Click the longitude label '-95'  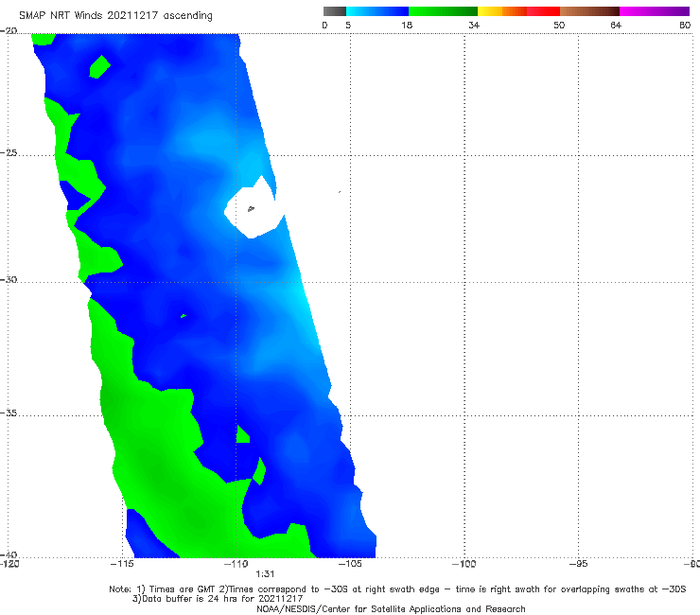pos(579,564)
